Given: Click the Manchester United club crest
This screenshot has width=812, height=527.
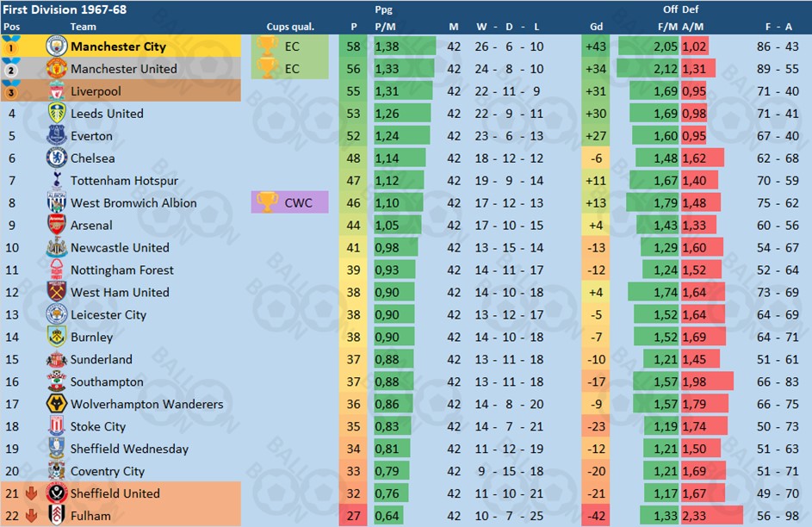Looking at the screenshot, I should click(57, 68).
